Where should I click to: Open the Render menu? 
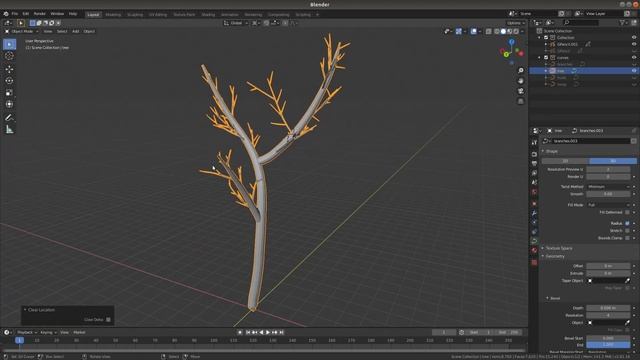click(40, 14)
